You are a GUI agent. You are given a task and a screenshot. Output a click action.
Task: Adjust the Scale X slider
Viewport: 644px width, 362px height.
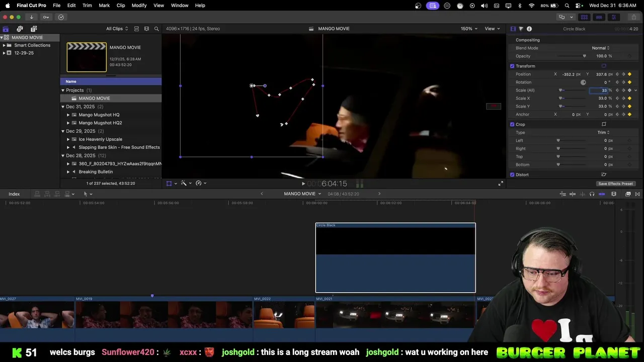[x=571, y=98]
